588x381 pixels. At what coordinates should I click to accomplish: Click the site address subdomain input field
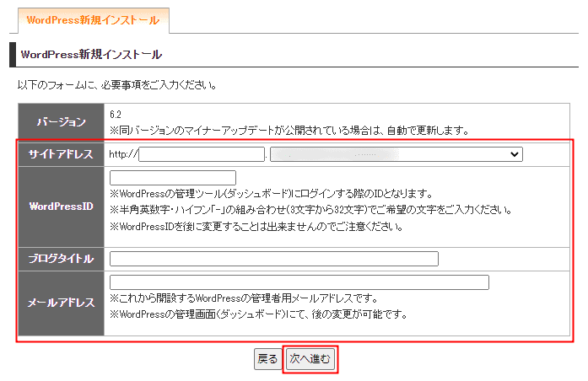pos(202,154)
